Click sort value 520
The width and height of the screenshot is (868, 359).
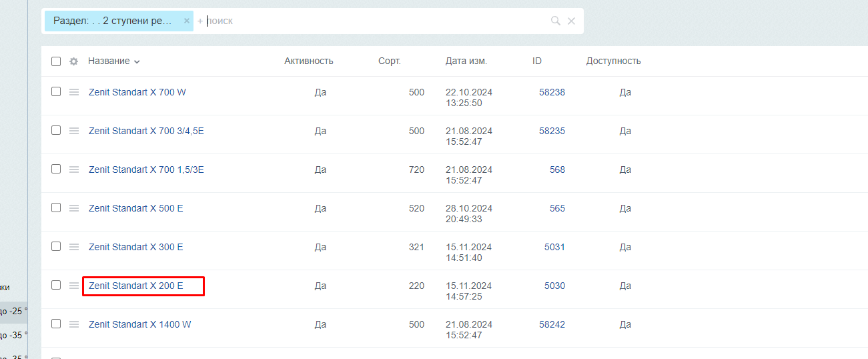coord(416,208)
